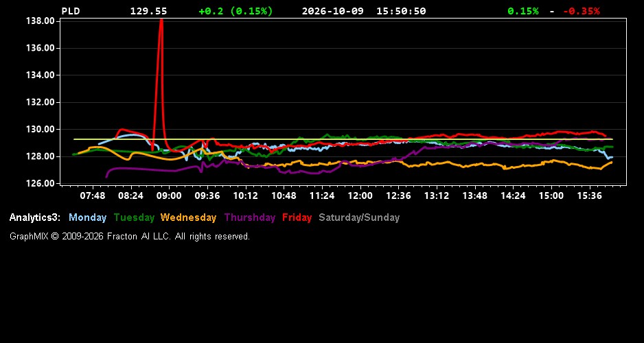Image resolution: width=644 pixels, height=343 pixels.
Task: Click the 128.00 y-axis label
Action: 41,156
